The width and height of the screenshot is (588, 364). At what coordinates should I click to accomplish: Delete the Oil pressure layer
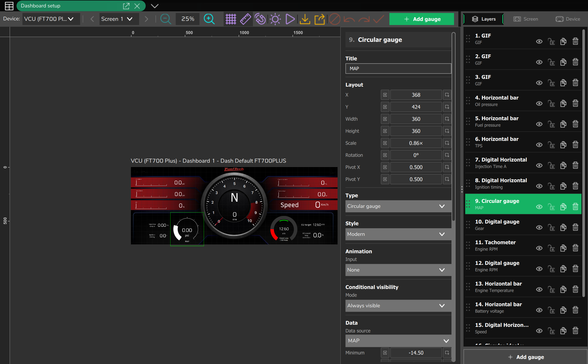[x=575, y=103]
